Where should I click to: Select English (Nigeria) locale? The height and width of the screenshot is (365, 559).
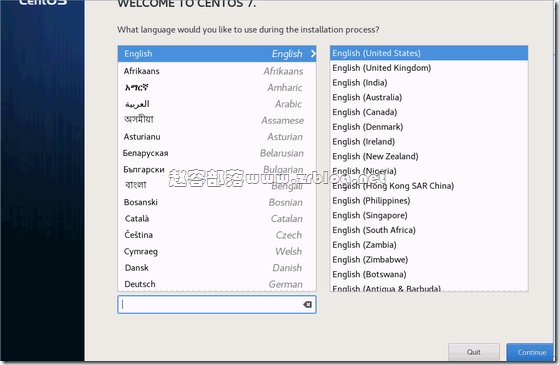click(x=429, y=171)
